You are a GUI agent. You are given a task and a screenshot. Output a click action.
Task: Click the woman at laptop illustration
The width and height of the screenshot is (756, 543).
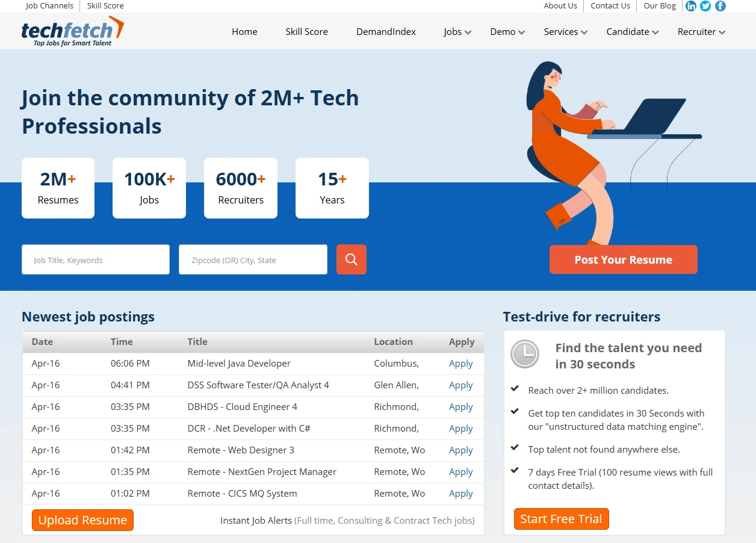coord(613,153)
